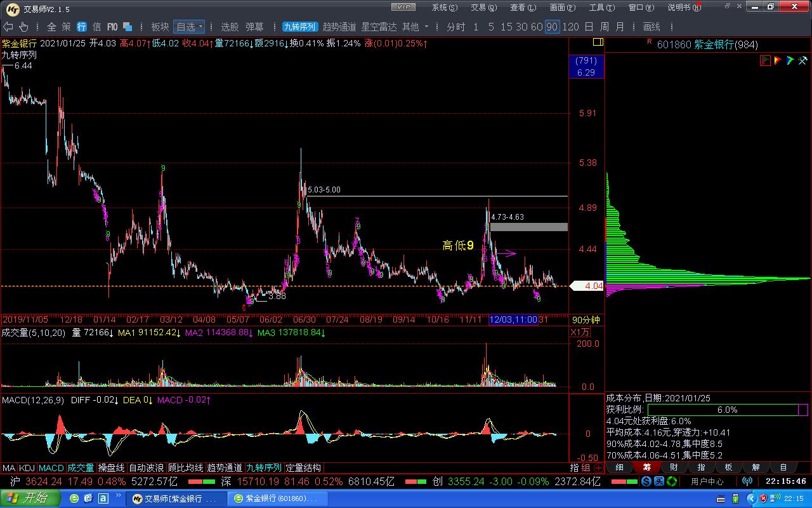812x508 pixels.
Task: Switch to the 板 sector tab
Action: click(728, 467)
